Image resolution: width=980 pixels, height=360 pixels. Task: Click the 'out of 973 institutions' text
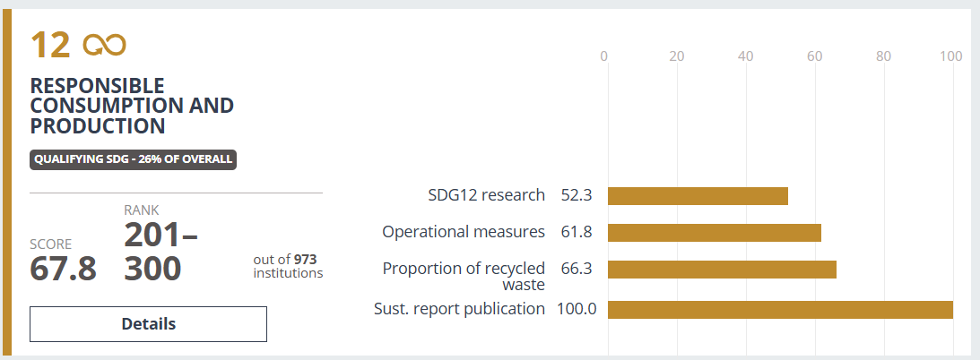287,267
